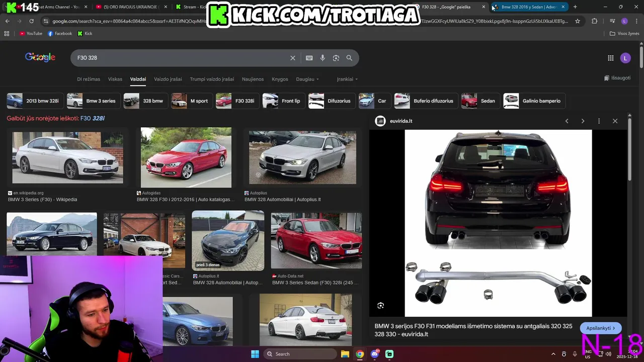The image size is (644, 362).
Task: Show hidden system tray icons
Action: [x=553, y=354]
